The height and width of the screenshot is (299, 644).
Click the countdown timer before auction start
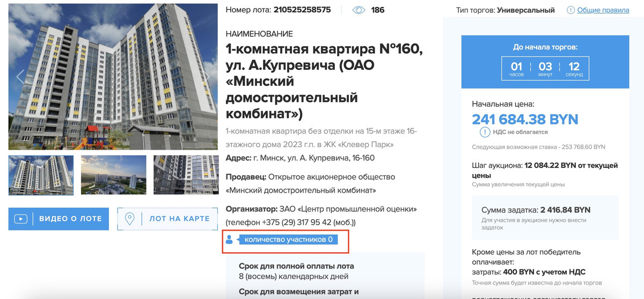tap(545, 68)
